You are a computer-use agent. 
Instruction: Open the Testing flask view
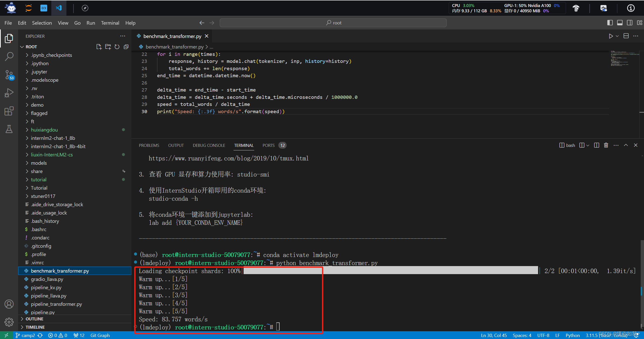coord(9,129)
